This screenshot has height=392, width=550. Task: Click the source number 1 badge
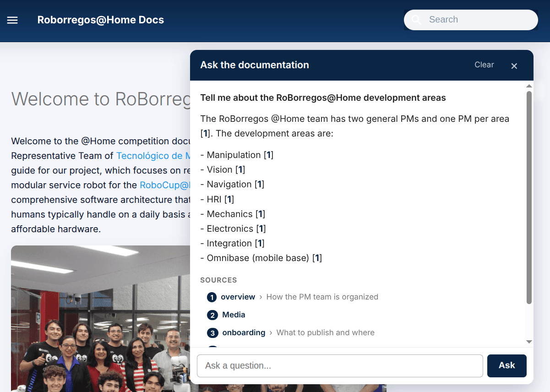[x=212, y=297]
